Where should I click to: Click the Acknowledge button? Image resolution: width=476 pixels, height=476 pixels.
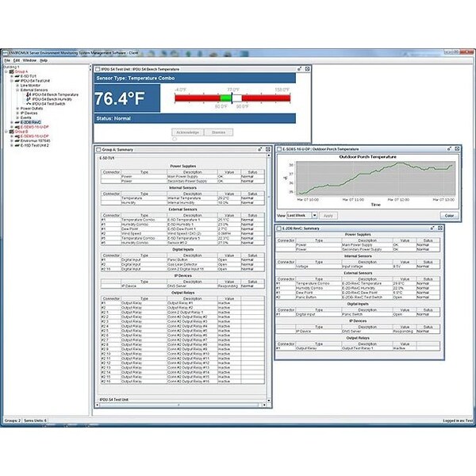[187, 132]
